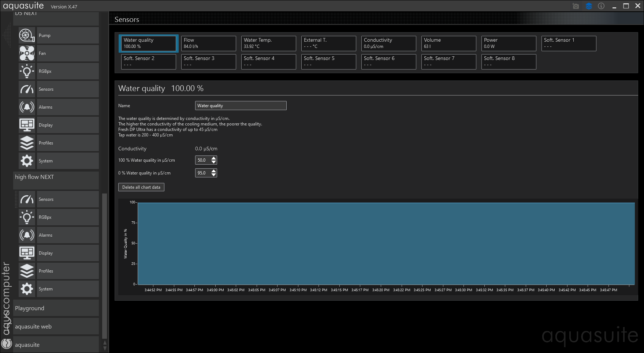Click Delete all chart data button
The width and height of the screenshot is (644, 353).
(141, 187)
